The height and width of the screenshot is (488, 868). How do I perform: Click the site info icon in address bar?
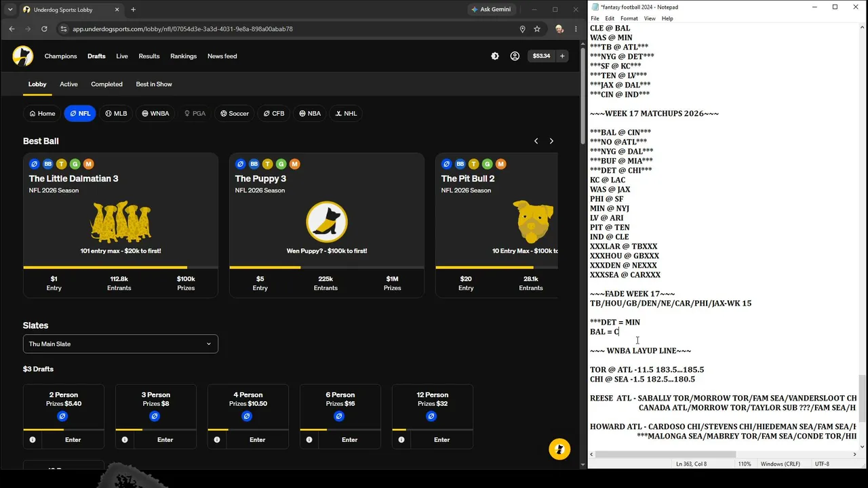64,29
